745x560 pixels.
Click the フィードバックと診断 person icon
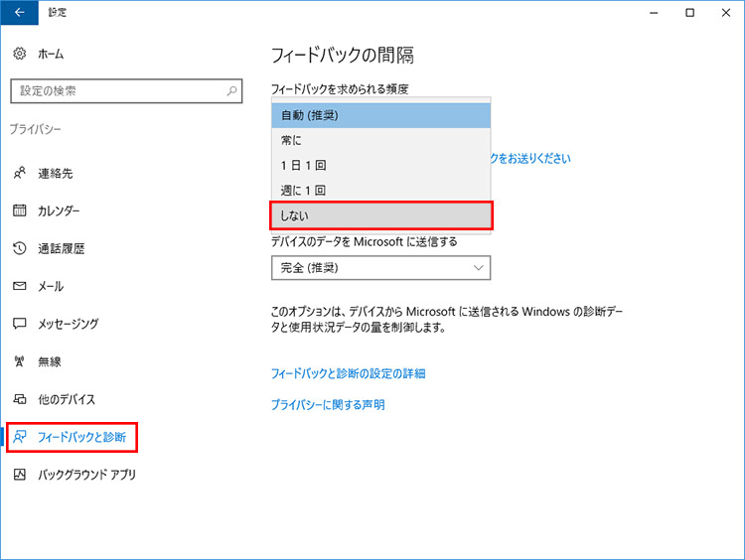20,437
